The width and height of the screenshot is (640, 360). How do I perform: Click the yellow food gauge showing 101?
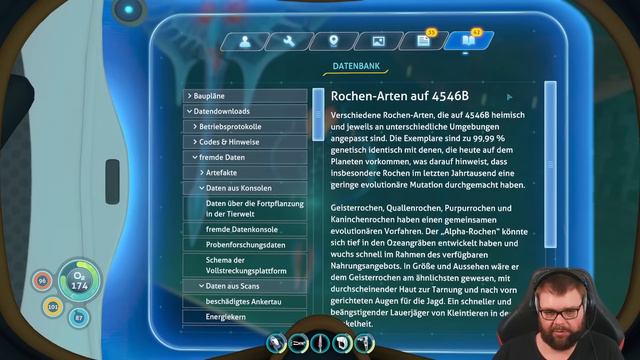tap(53, 307)
